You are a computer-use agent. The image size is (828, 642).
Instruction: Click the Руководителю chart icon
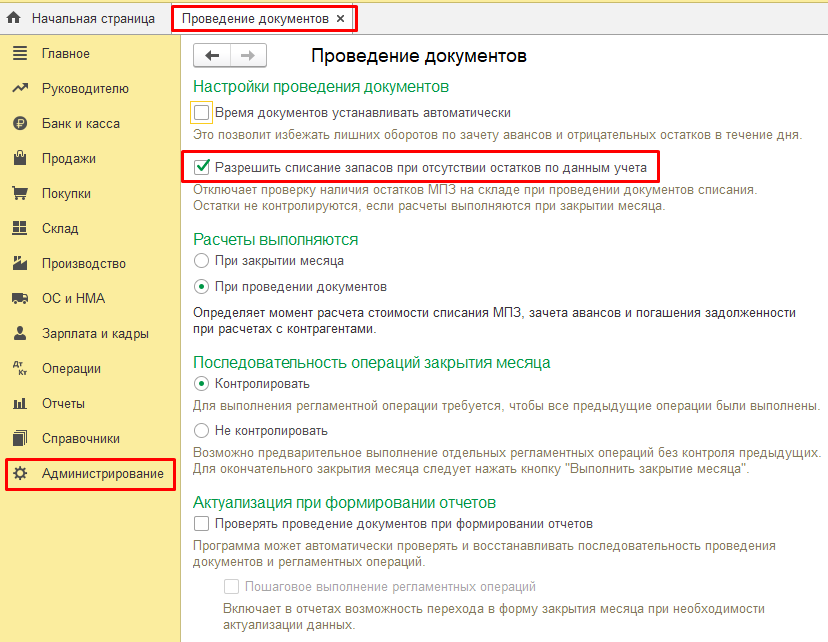pyautogui.click(x=19, y=89)
